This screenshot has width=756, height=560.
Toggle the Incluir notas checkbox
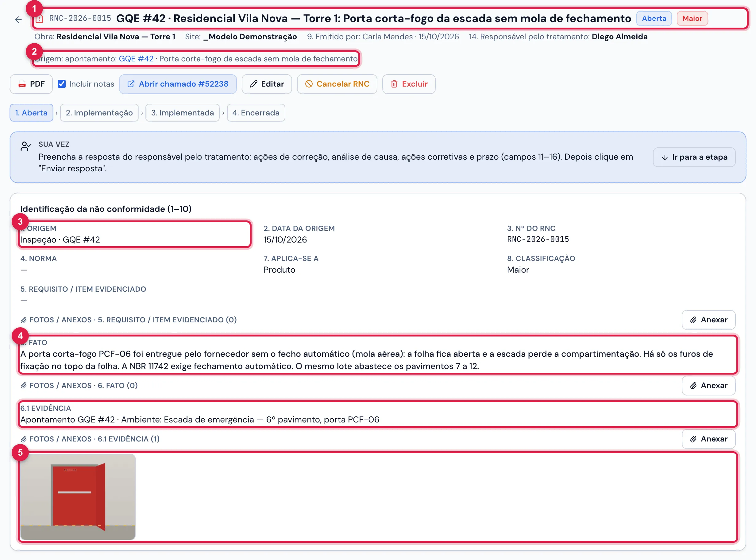tap(62, 84)
